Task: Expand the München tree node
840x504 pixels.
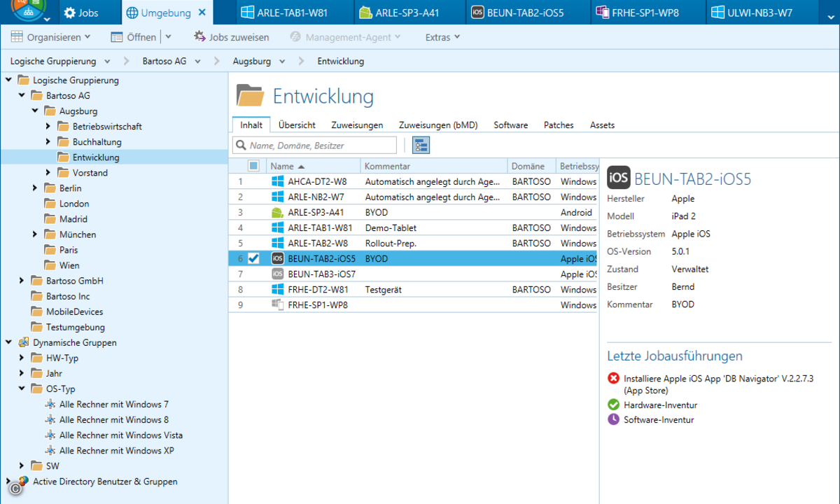Action: pos(34,234)
